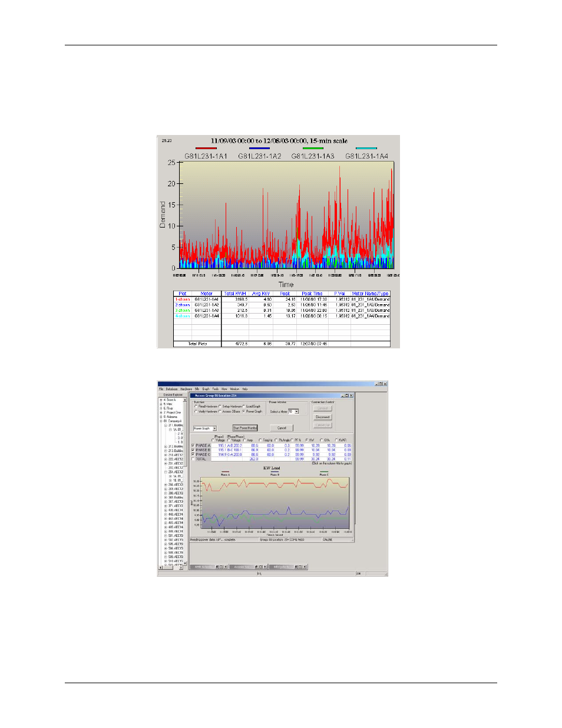Click the Cancel button
This screenshot has height=728, width=562.
(282, 428)
